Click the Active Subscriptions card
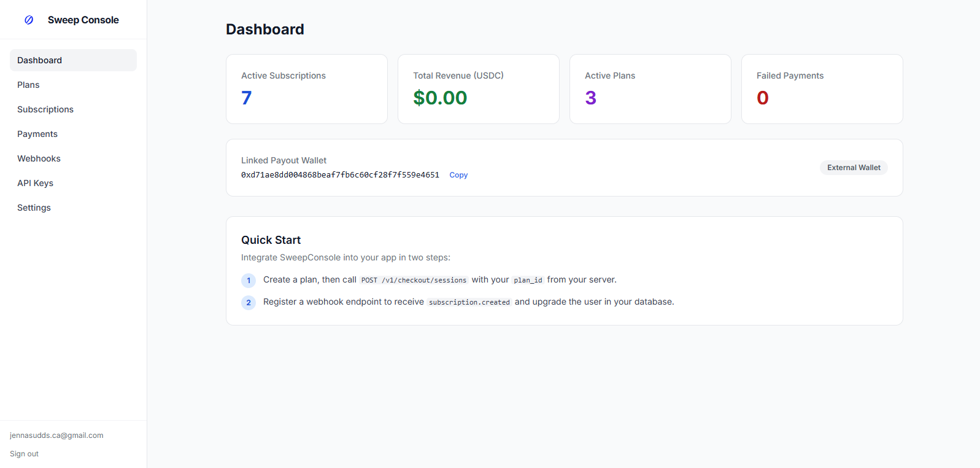 pyautogui.click(x=307, y=89)
